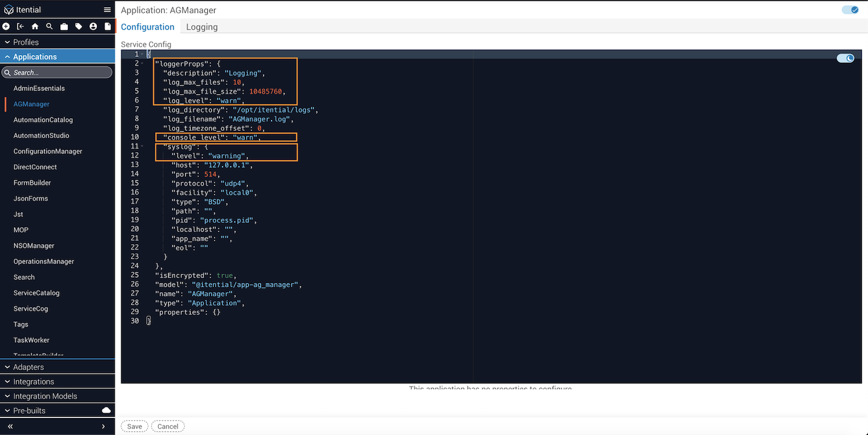Select the Configuration tab

148,27
